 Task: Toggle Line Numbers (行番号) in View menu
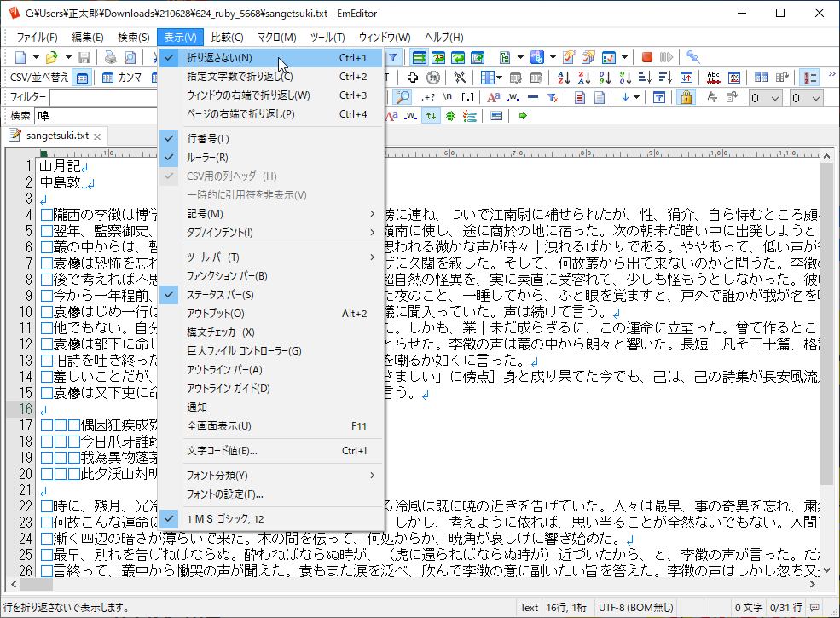pos(271,139)
